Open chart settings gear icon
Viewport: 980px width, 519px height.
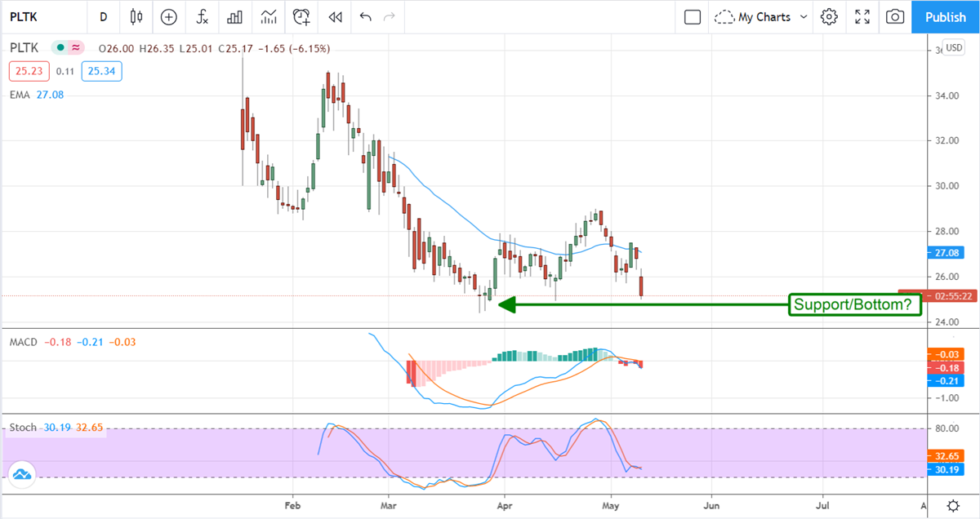click(829, 16)
